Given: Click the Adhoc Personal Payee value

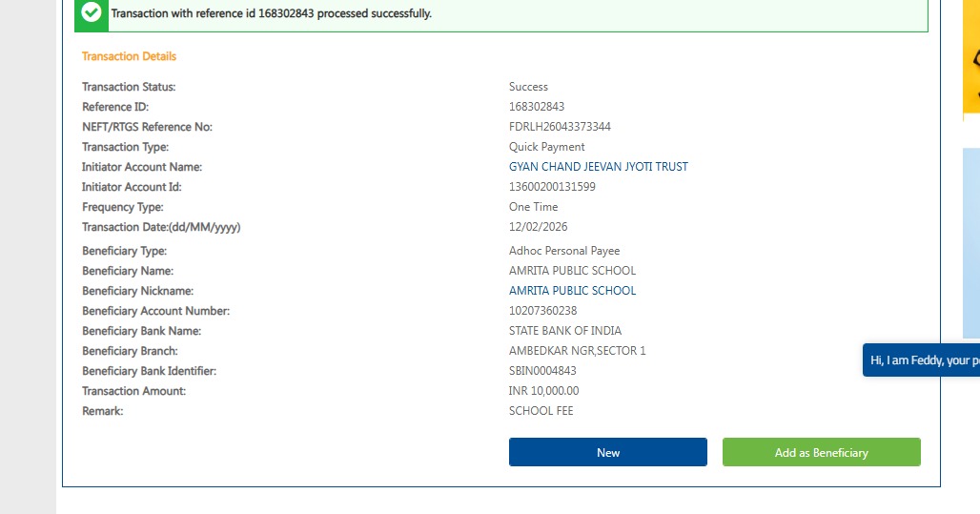Looking at the screenshot, I should 564,251.
